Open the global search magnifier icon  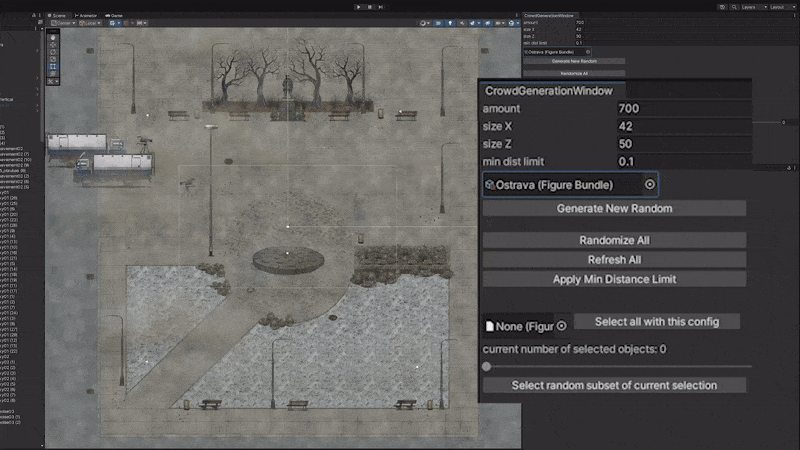pyautogui.click(x=734, y=7)
